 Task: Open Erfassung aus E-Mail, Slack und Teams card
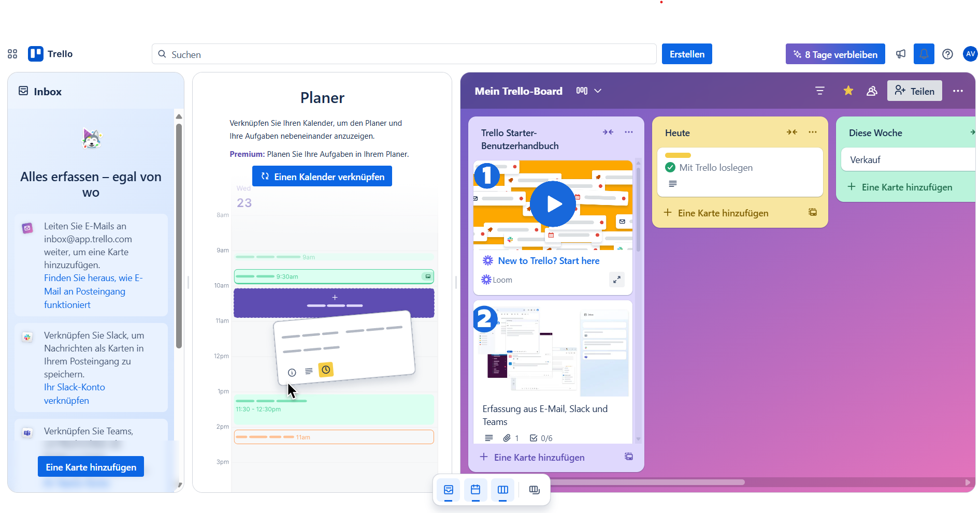(553, 372)
